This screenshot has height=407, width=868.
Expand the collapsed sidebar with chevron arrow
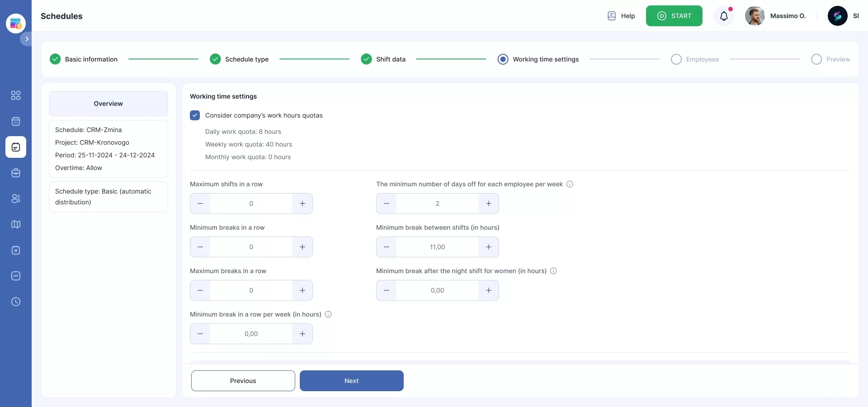coord(27,39)
